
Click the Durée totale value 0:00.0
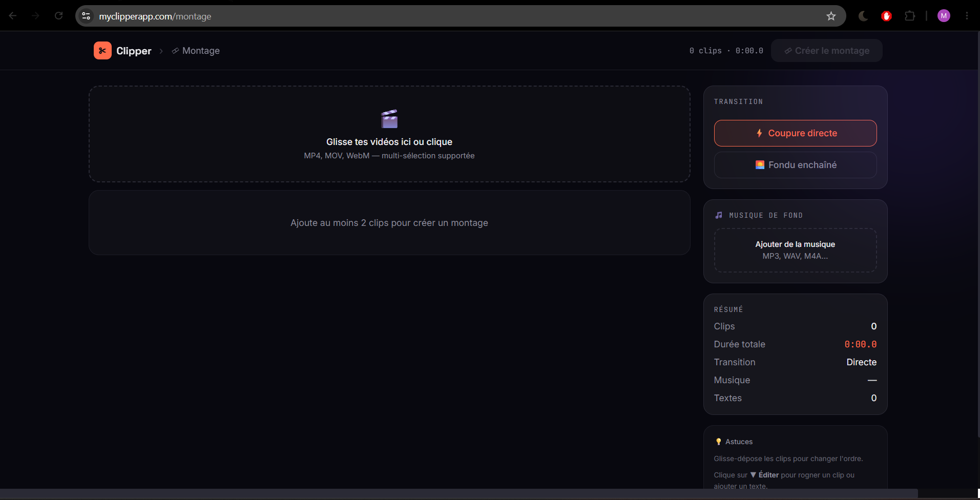861,344
